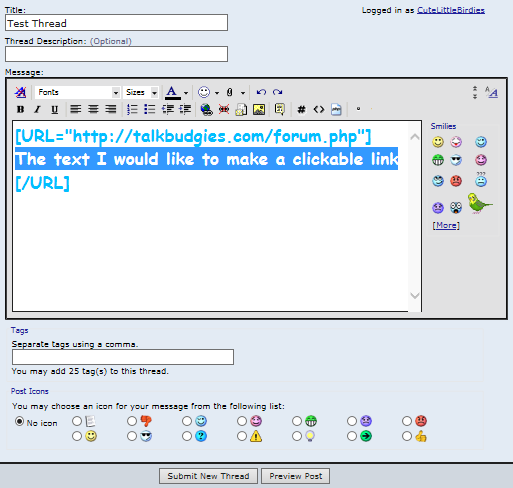Open the Sizes dropdown
The width and height of the screenshot is (513, 488).
(141, 92)
